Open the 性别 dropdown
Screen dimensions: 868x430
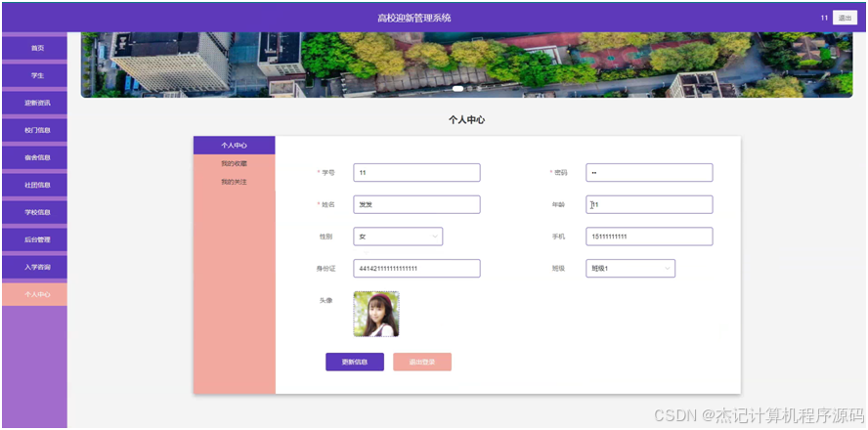coord(398,236)
